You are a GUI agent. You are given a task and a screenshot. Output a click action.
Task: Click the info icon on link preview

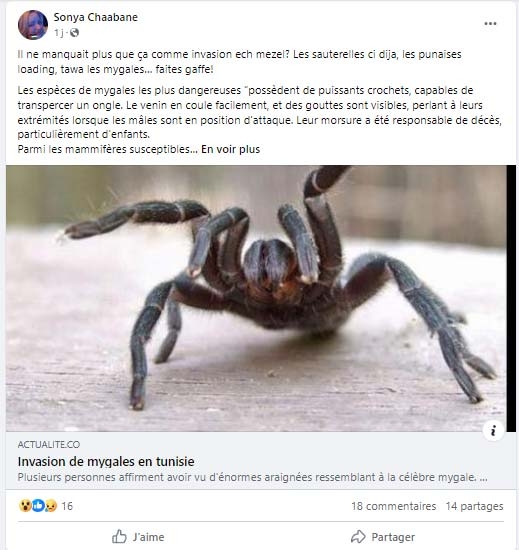(x=493, y=430)
